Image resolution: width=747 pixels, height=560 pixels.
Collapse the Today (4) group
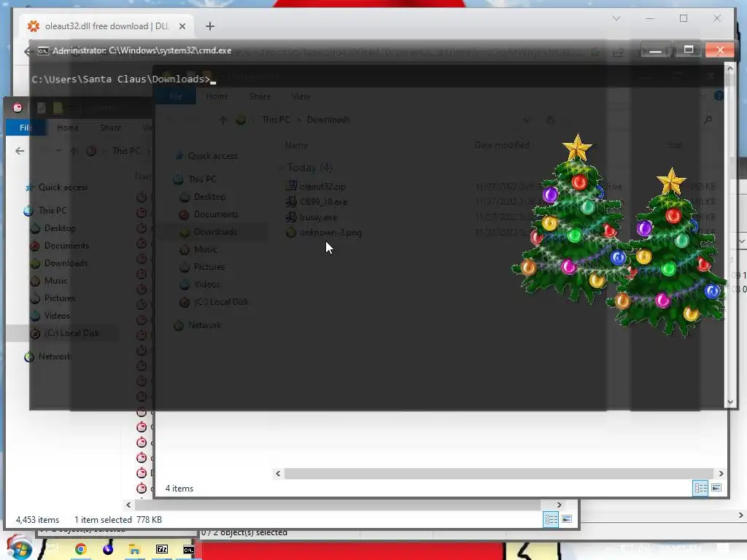click(280, 168)
